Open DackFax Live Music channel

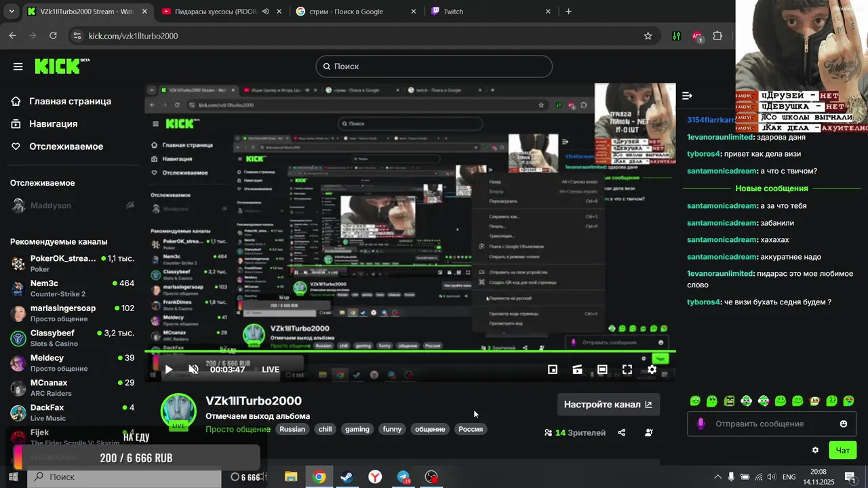pyautogui.click(x=73, y=412)
